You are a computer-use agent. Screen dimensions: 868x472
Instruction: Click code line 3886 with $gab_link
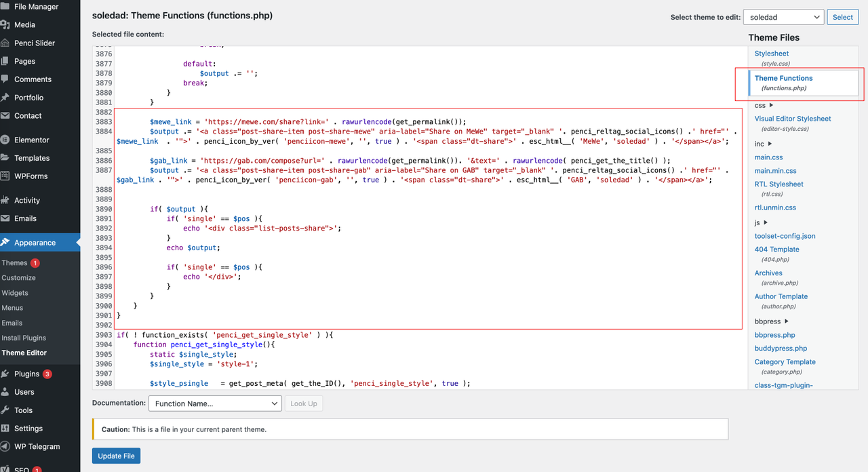[x=410, y=161]
